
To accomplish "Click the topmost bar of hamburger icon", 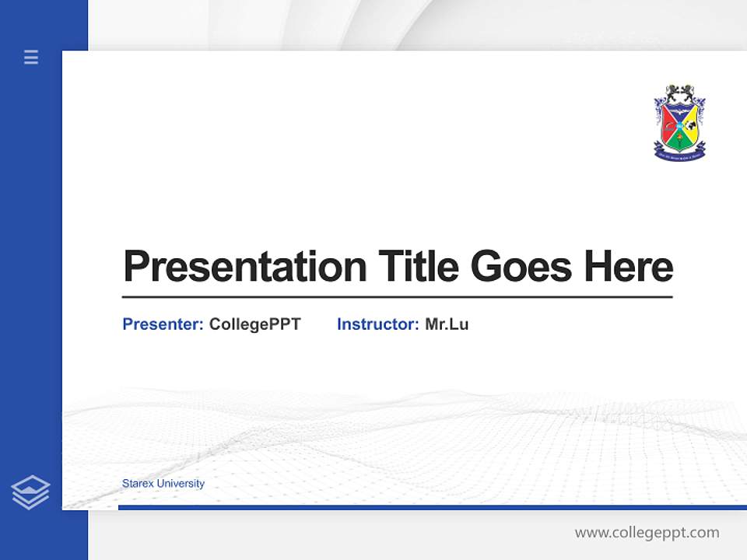I will click(x=30, y=53).
